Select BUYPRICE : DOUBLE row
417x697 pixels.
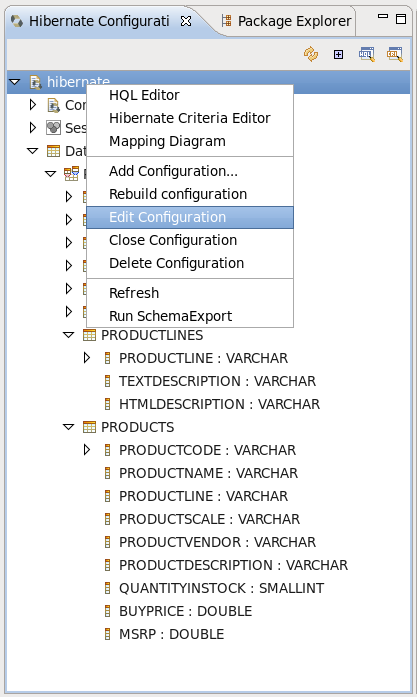tap(185, 611)
